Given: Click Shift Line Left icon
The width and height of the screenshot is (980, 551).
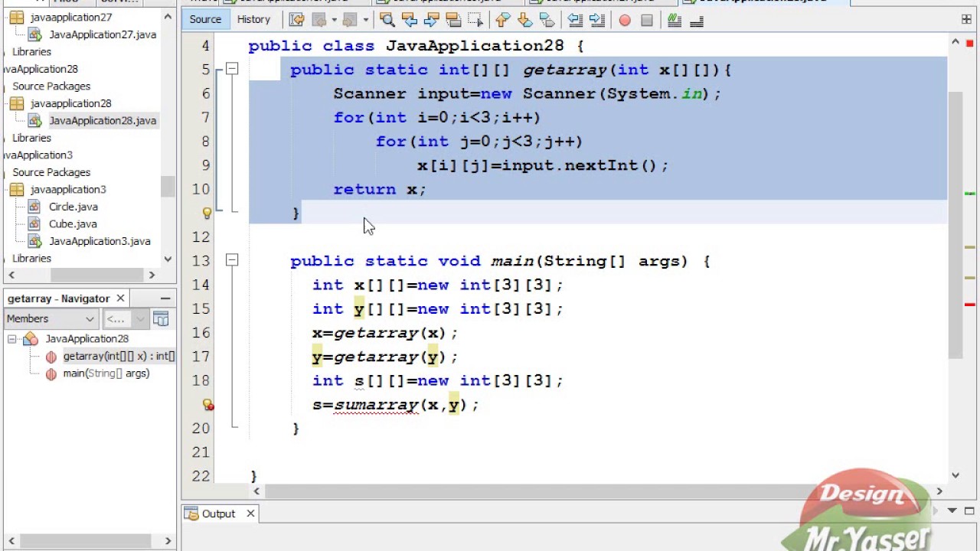Looking at the screenshot, I should click(575, 20).
